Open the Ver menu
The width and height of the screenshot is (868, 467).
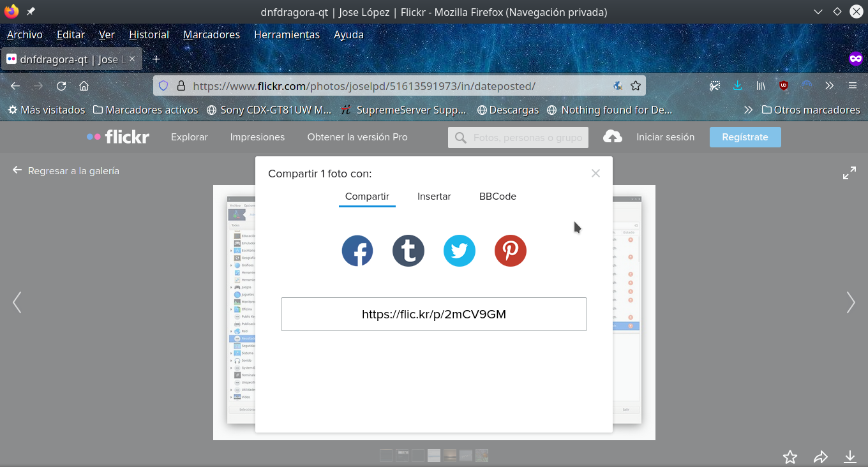(107, 34)
